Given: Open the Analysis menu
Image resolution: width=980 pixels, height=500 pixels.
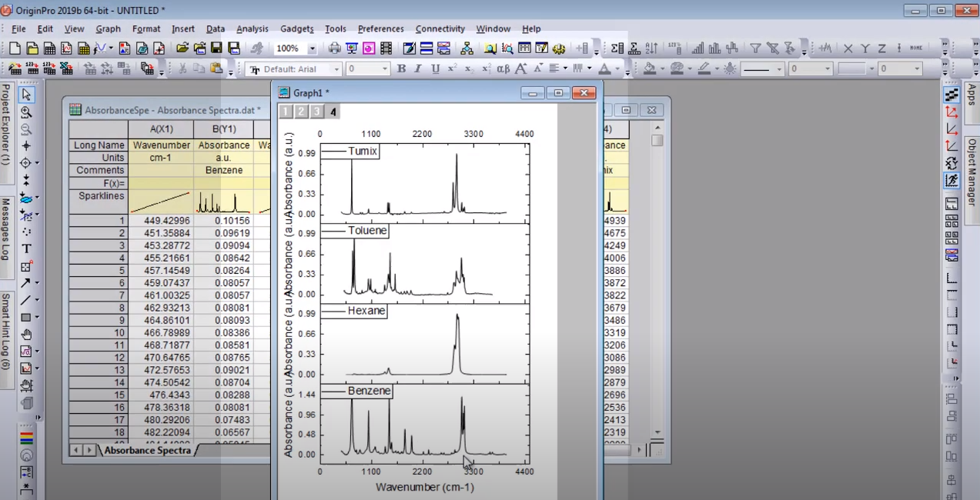Looking at the screenshot, I should click(252, 28).
